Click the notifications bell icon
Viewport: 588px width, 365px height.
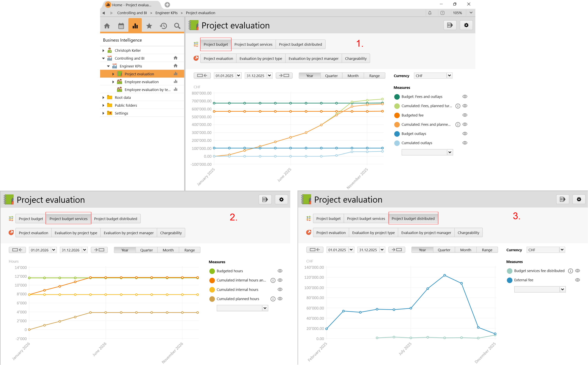[x=430, y=13]
